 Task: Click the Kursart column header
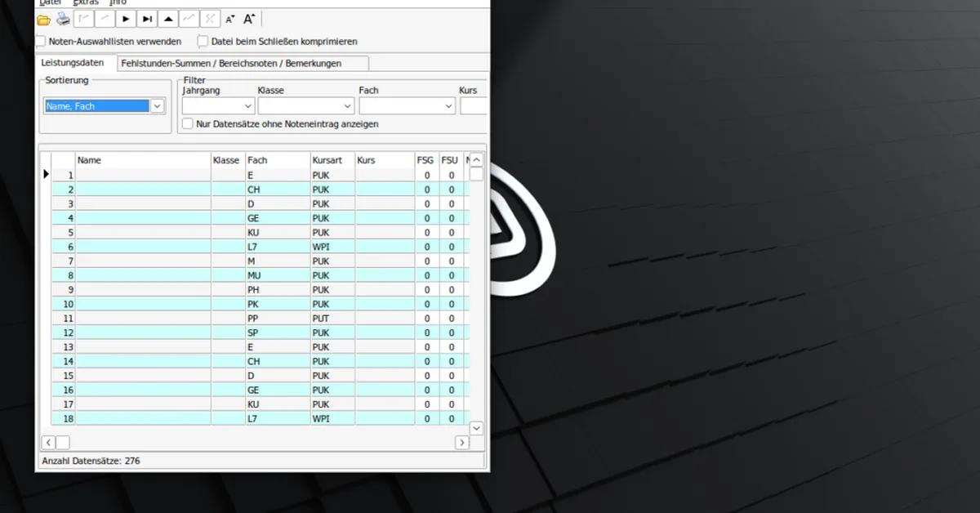click(332, 160)
